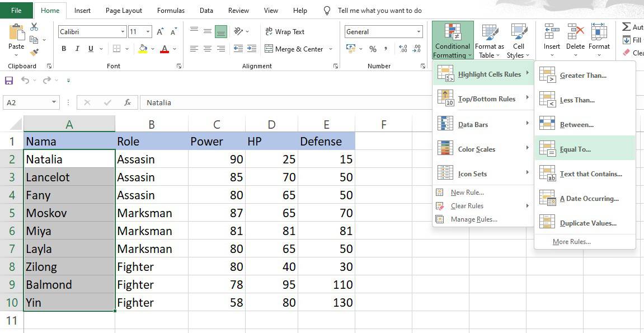644x333 pixels.
Task: Click Tell me what you want to do
Action: click(x=379, y=11)
